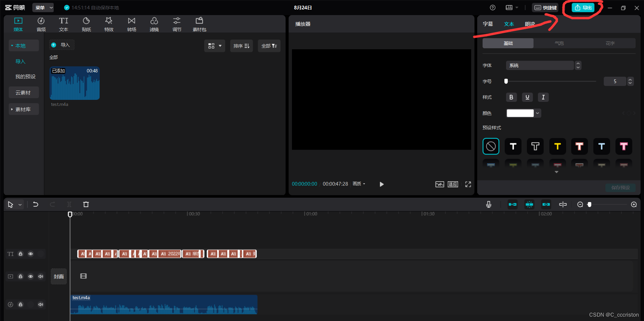Open the 素材包 material pack panel
Screen dimensions: 644x321
click(x=199, y=24)
